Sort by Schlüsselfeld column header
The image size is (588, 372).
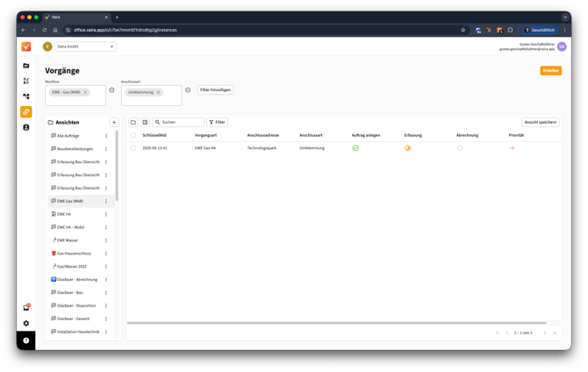click(x=154, y=135)
